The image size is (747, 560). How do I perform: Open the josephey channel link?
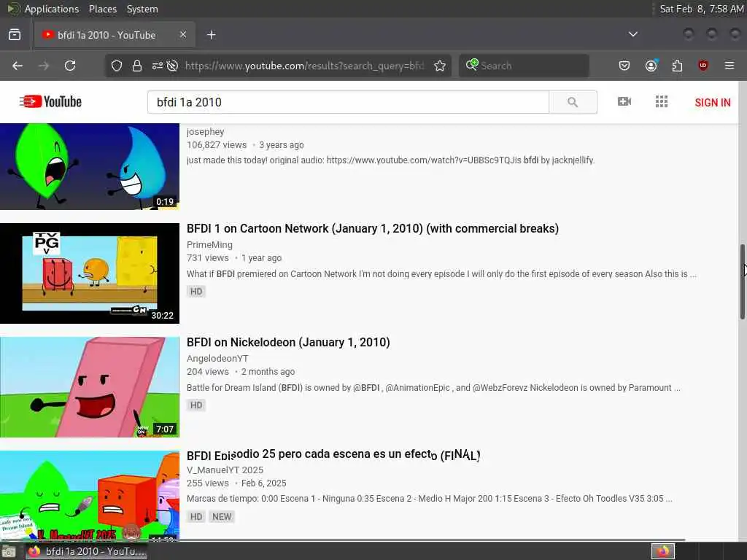click(205, 131)
